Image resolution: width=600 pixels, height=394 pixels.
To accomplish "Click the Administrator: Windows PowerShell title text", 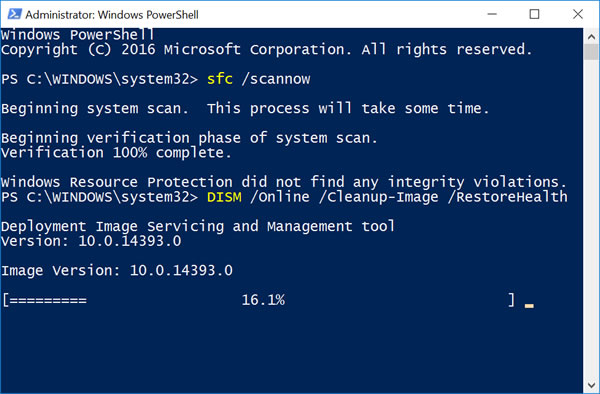I will (x=112, y=15).
